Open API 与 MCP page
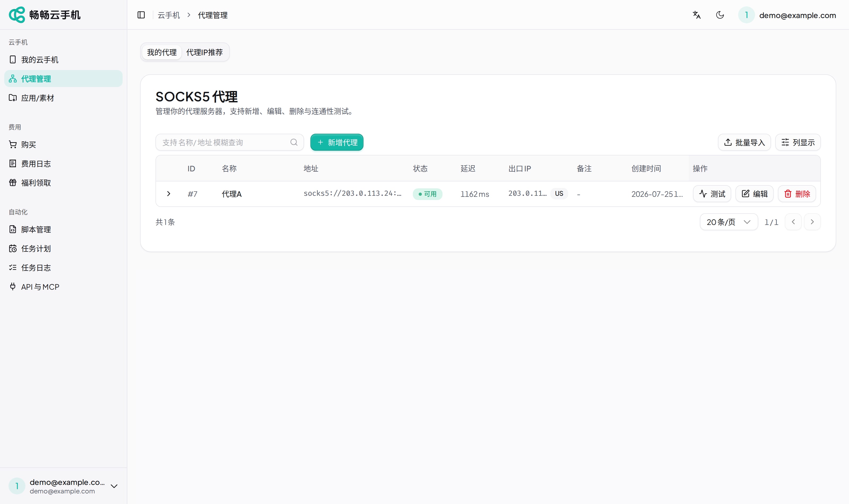This screenshot has width=849, height=504. point(63,287)
